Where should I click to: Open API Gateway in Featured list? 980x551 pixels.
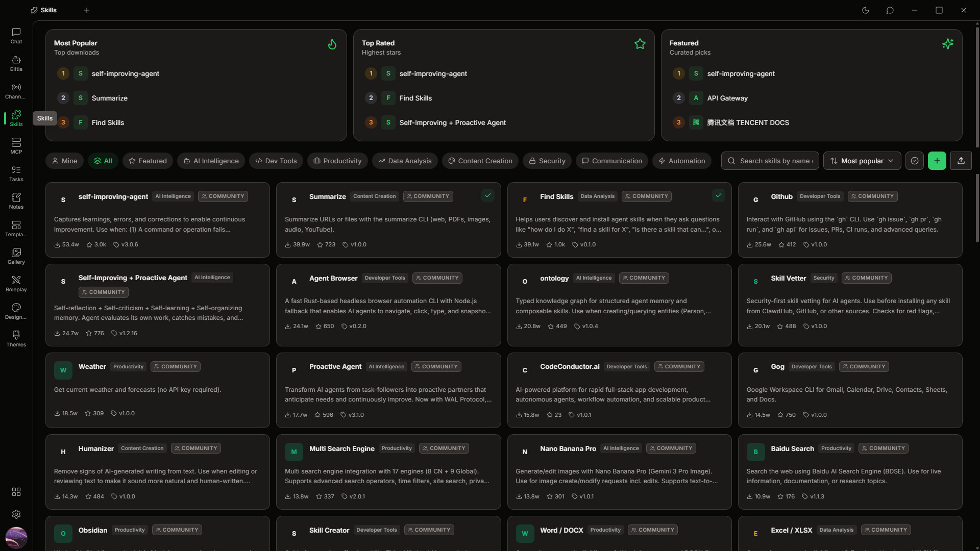coord(727,98)
